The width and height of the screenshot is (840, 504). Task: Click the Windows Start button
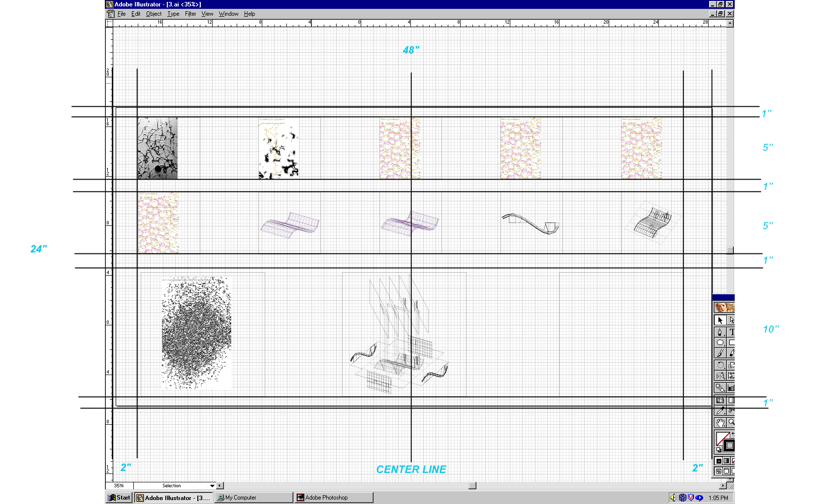coord(119,498)
